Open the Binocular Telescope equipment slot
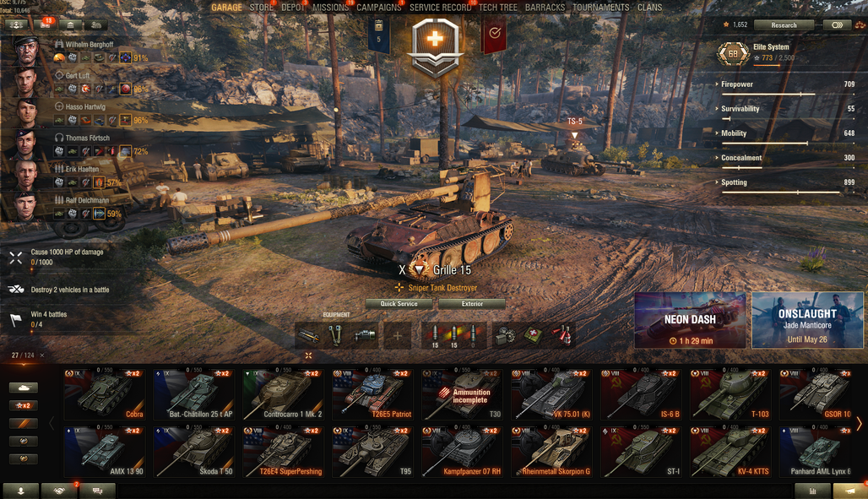Screen dimensions: 868x499 pos(335,335)
